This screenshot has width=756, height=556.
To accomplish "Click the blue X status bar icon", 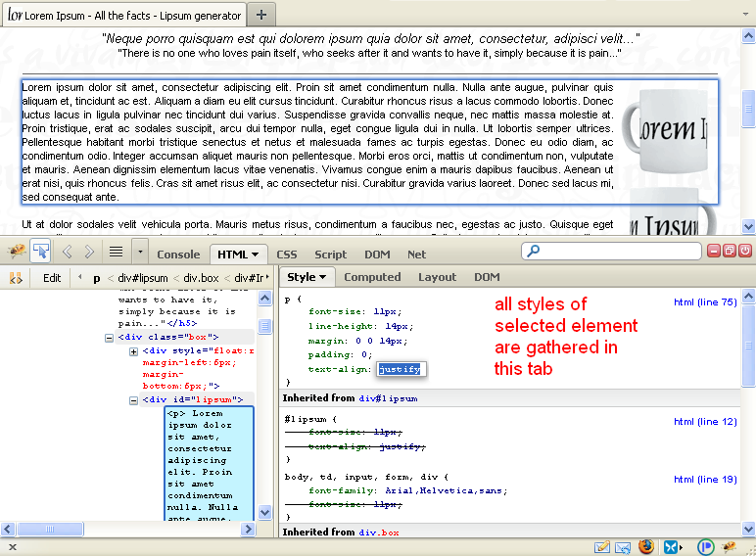I will 671,547.
